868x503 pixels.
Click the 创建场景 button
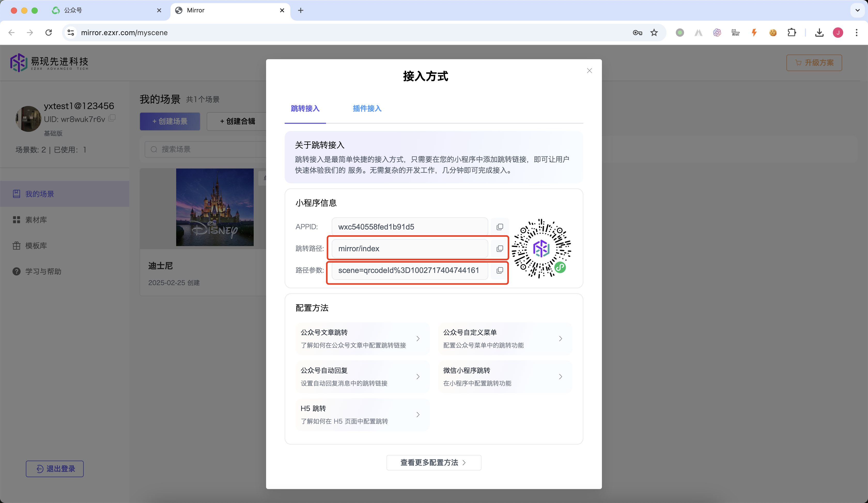[x=170, y=121]
